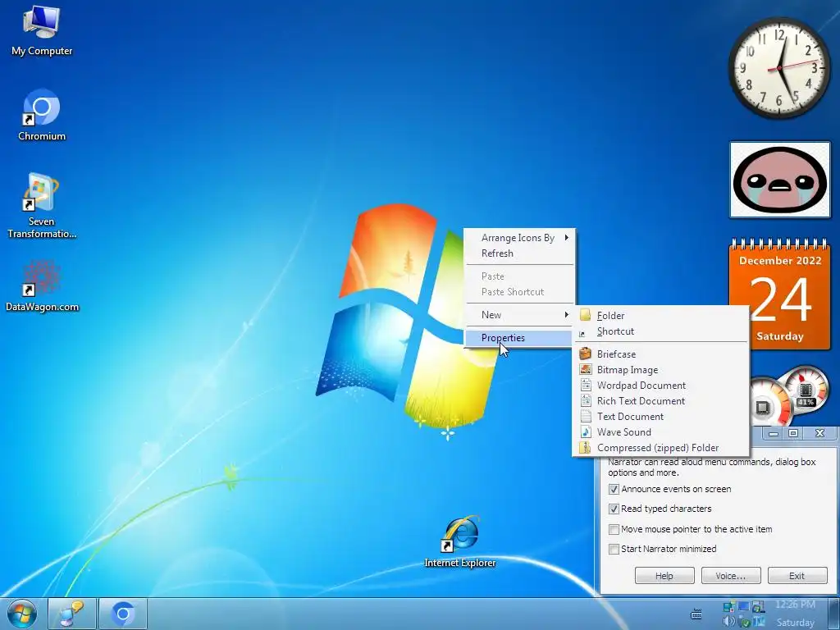Click the Narrator Exit button
Viewport: 840px width, 630px height.
coord(797,576)
